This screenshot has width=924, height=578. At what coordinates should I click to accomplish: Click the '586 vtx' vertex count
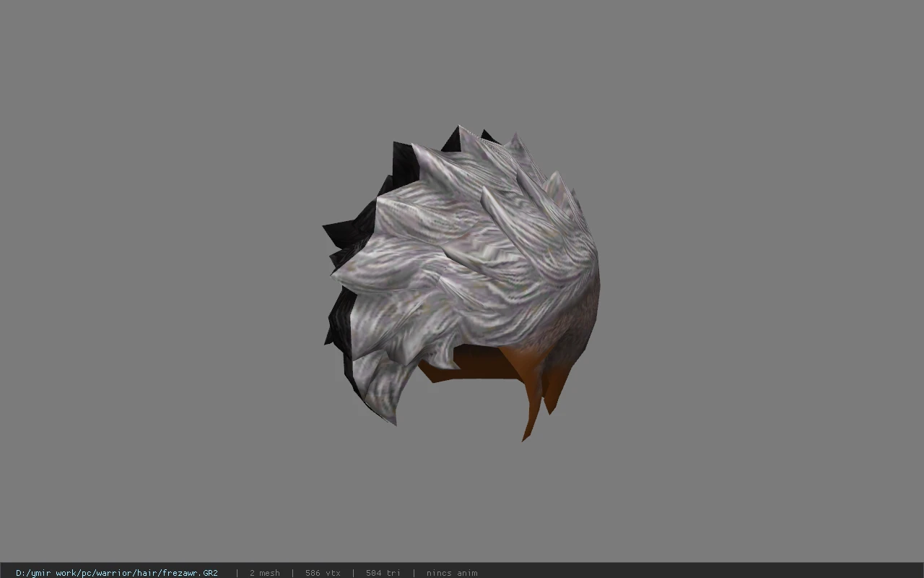click(x=323, y=573)
